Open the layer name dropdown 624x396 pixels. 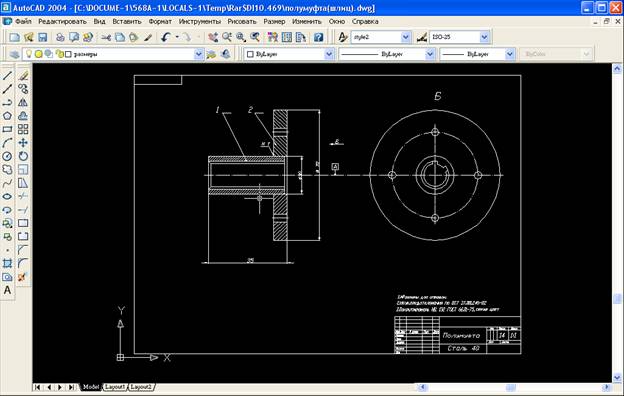(198, 54)
